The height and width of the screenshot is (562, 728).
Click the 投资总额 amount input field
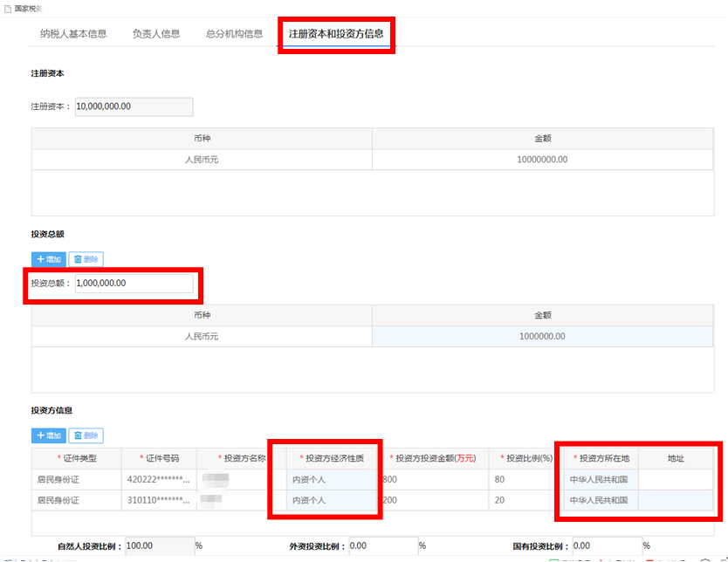134,284
